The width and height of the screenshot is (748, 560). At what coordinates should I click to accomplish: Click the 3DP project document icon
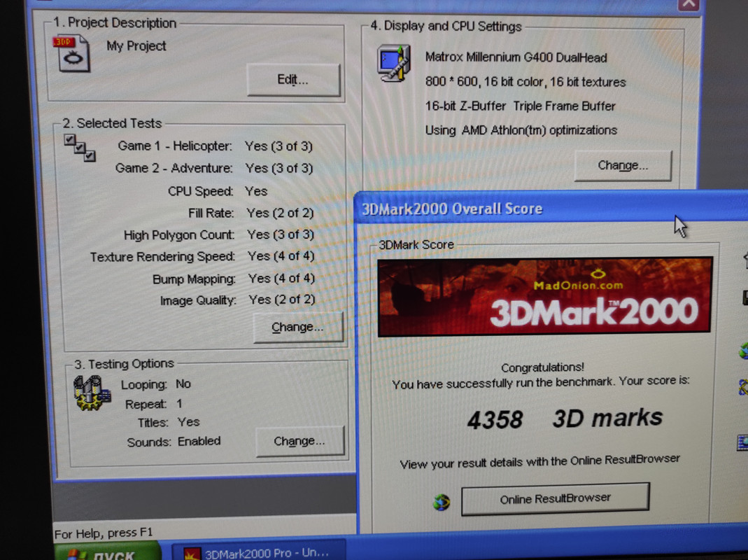72,53
